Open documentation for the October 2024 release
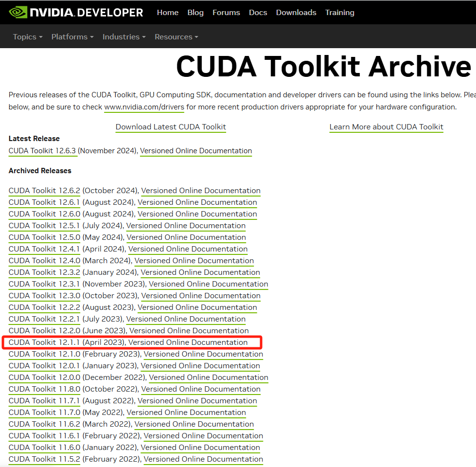The width and height of the screenshot is (476, 467). coord(201,191)
